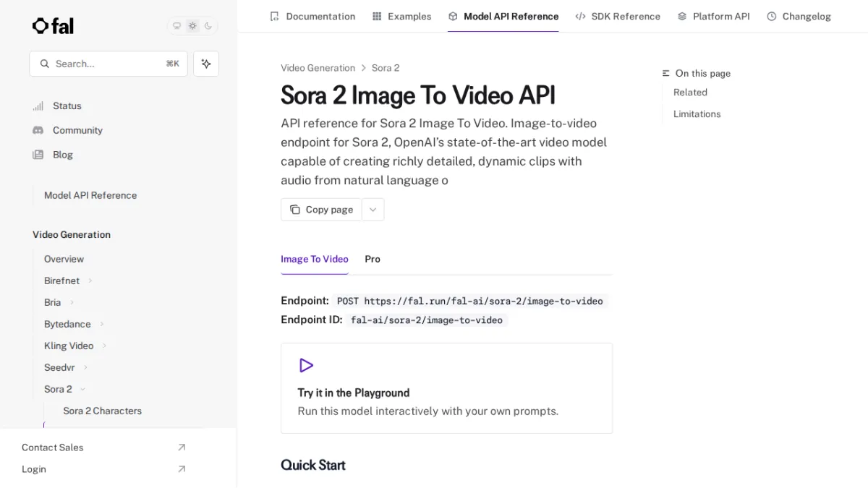The image size is (868, 488).
Task: Open Model API Reference in sidebar
Action: pos(90,195)
